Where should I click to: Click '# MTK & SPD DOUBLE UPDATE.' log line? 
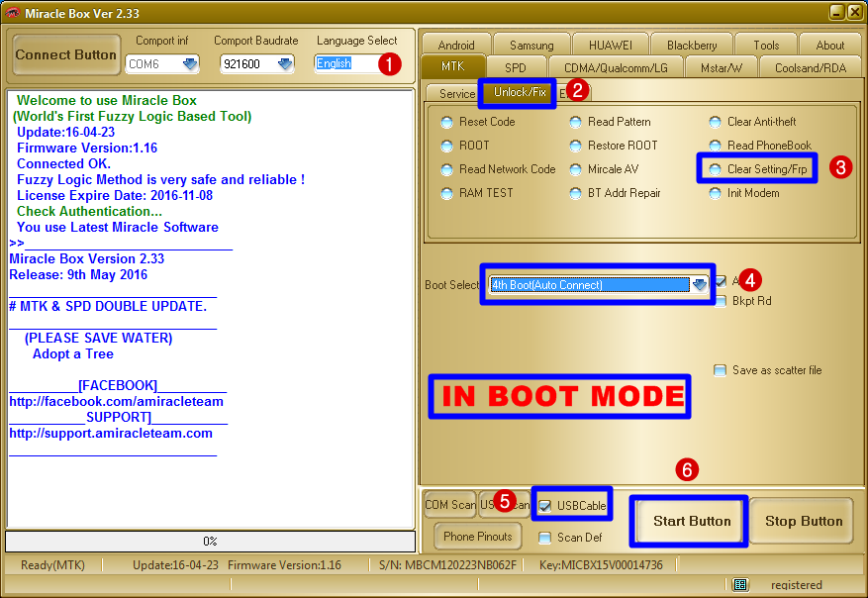pos(108,306)
